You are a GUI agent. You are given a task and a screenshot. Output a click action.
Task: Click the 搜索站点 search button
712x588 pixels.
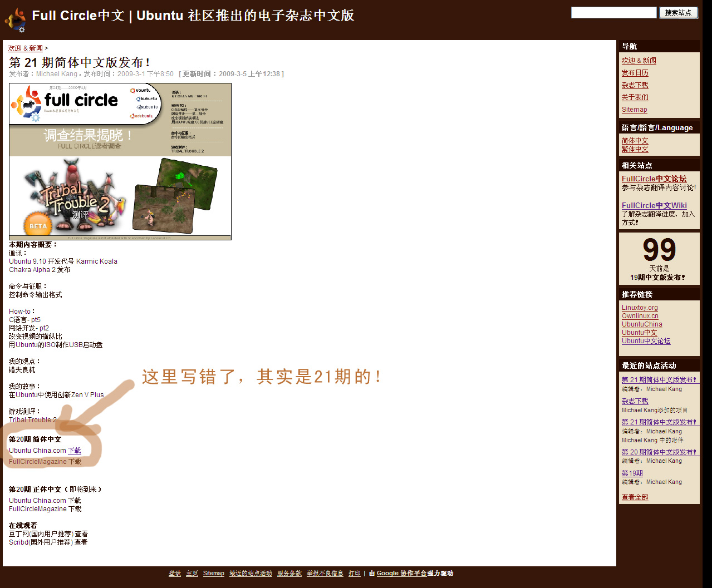point(678,12)
